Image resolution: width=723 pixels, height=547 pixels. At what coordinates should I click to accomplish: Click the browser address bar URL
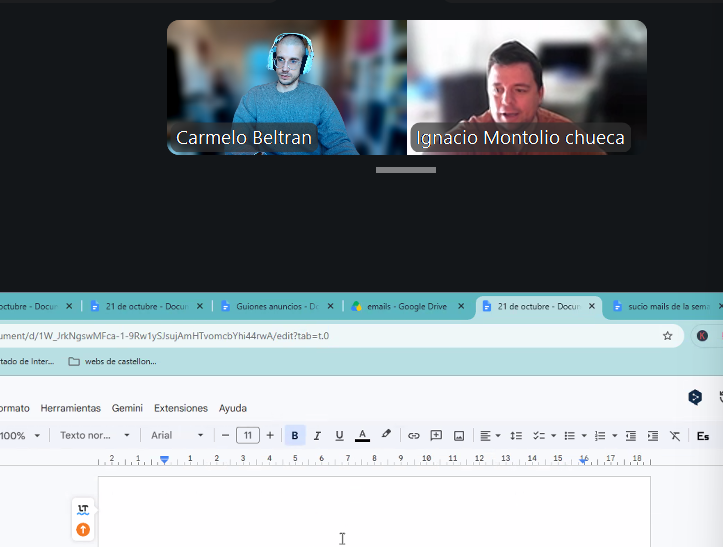click(165, 336)
